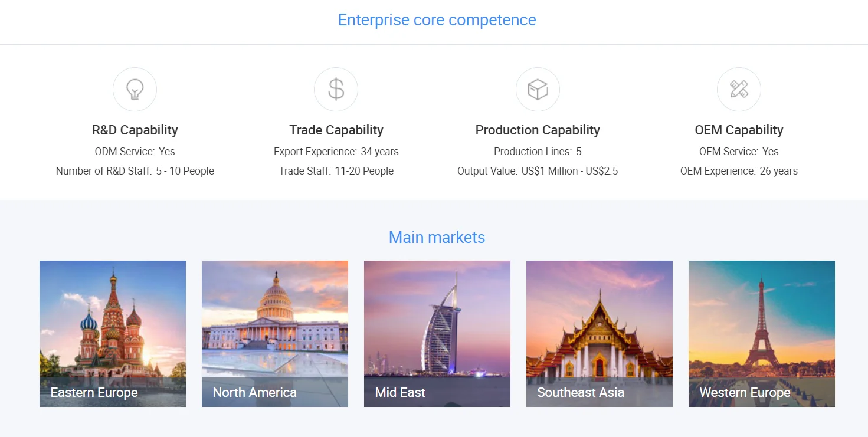Select the Trade Capability title
The width and height of the screenshot is (868, 437).
pyautogui.click(x=336, y=130)
